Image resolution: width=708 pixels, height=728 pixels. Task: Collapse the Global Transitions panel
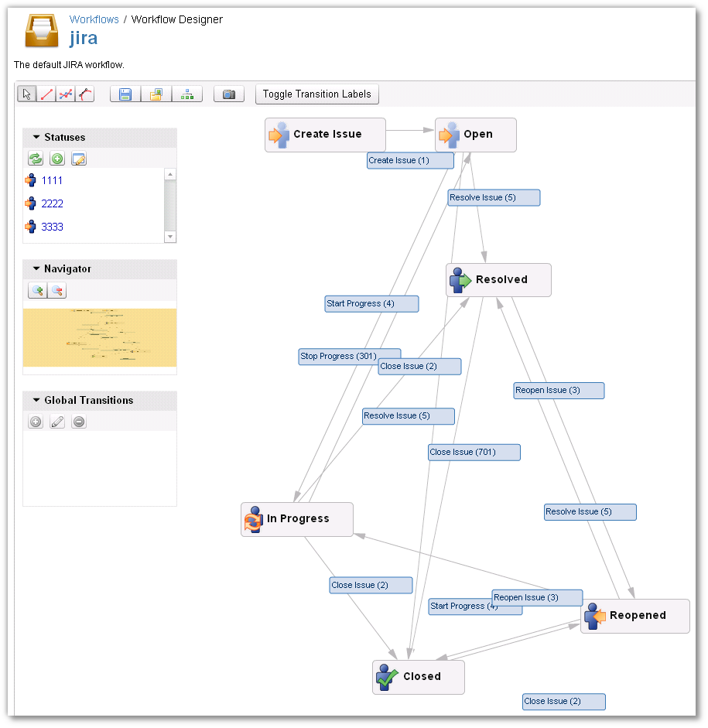click(36, 400)
